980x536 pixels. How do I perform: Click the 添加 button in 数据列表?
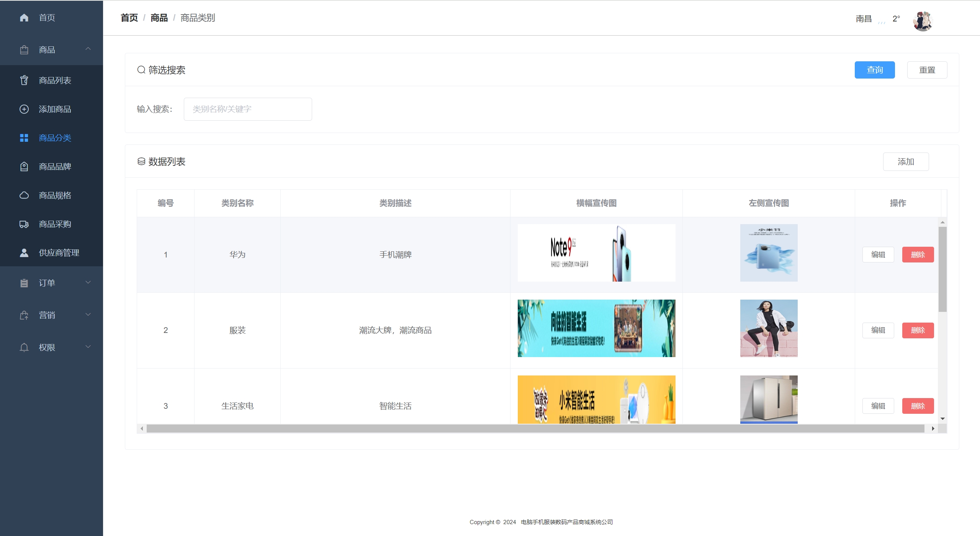tap(906, 162)
